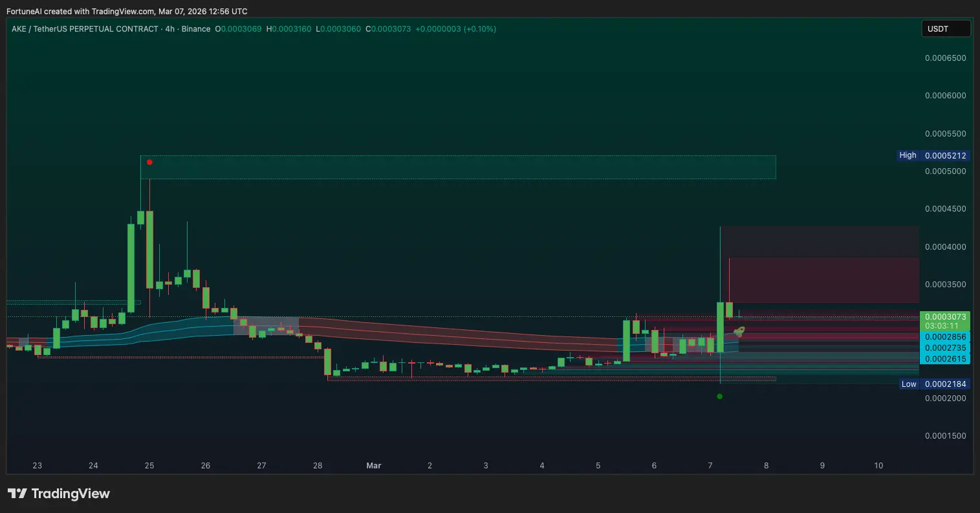Click date 24 on the time axis
Screen dimensions: 980x513
pyautogui.click(x=93, y=465)
